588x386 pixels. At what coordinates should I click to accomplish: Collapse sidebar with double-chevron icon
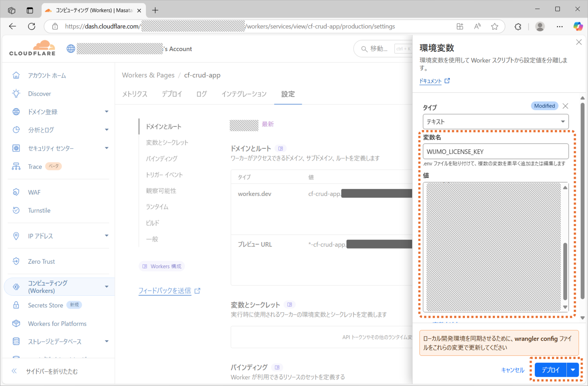point(14,371)
